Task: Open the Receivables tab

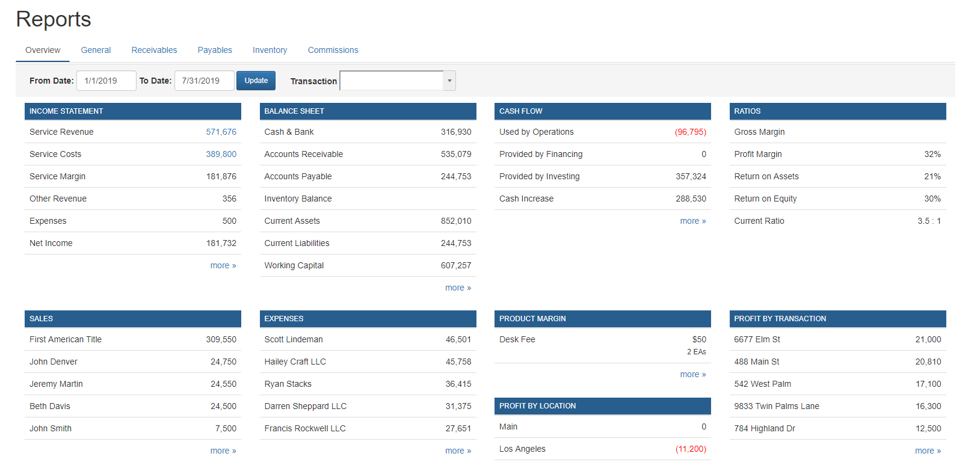Action: coord(154,50)
